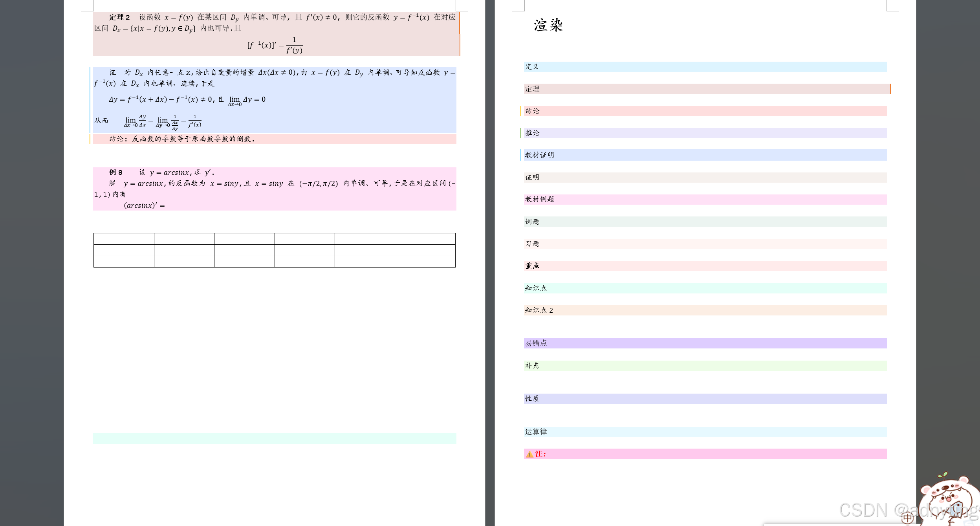Click last cell in table's bottom row

(425, 262)
